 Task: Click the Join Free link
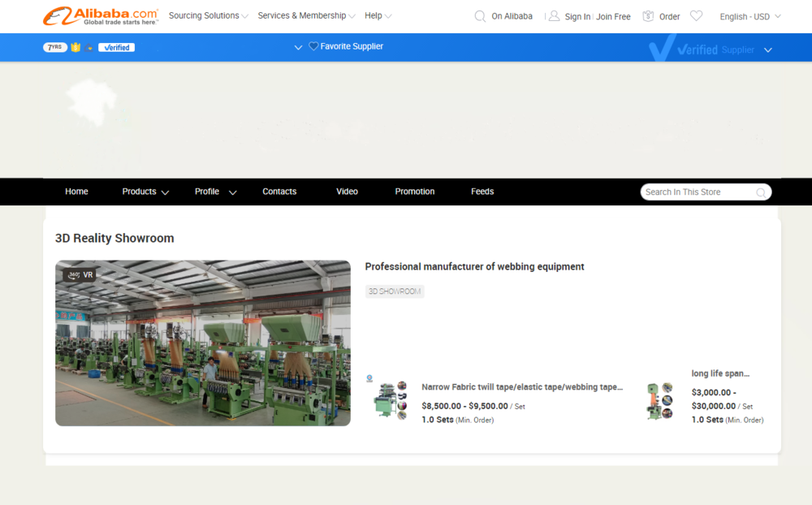(613, 16)
